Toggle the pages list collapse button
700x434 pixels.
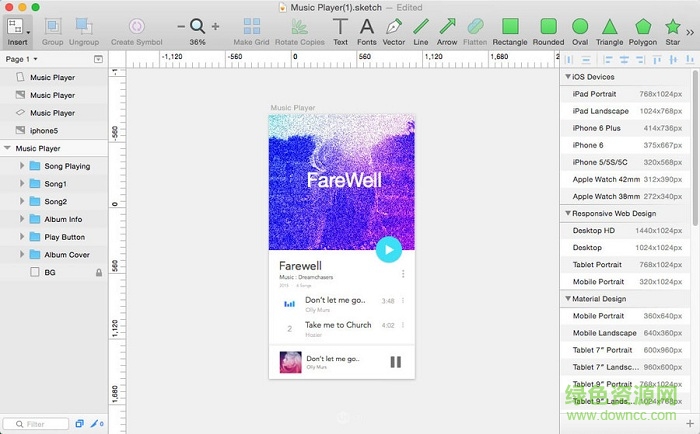tap(98, 60)
